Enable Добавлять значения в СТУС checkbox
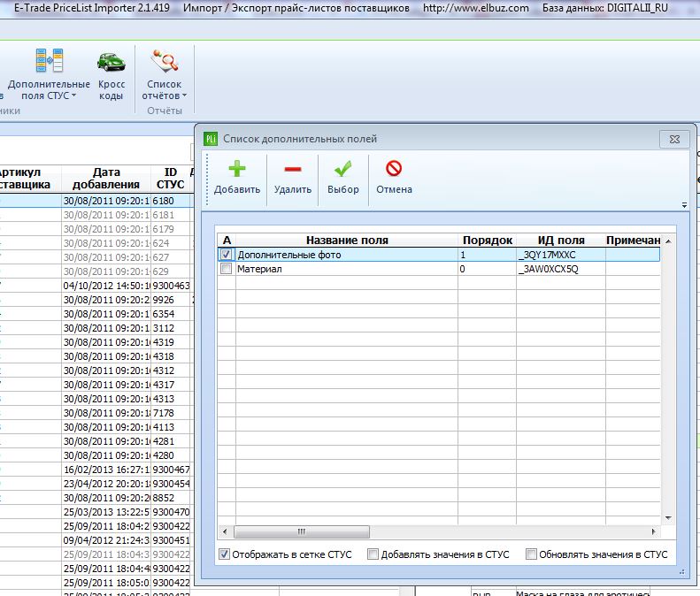 coord(373,554)
